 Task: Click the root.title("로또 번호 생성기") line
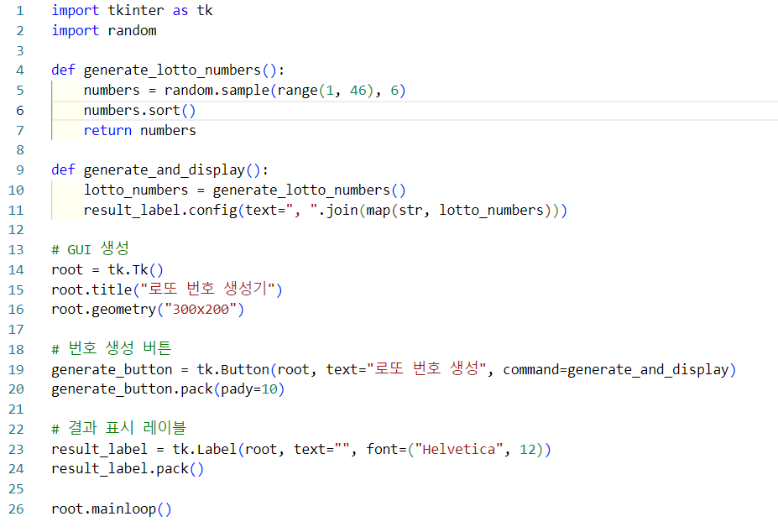point(167,289)
